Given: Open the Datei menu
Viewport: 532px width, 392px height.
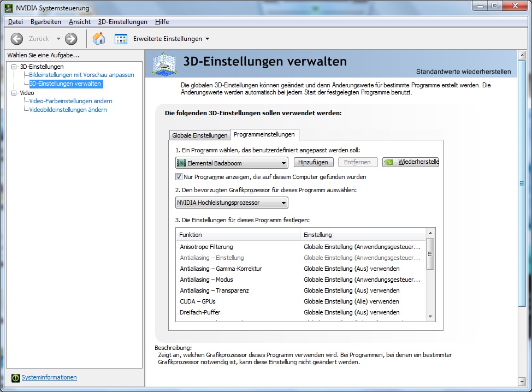Looking at the screenshot, I should coord(16,22).
